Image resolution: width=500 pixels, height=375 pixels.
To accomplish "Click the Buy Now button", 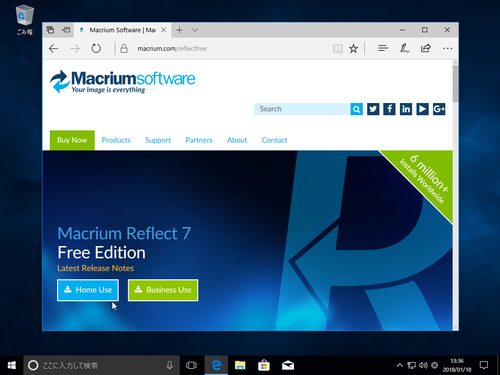I will [72, 140].
